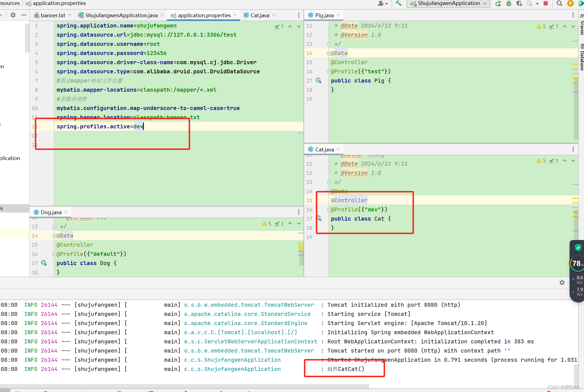
Task: Toggle fold marker at @Profile in Cat.java
Action: tap(329, 209)
